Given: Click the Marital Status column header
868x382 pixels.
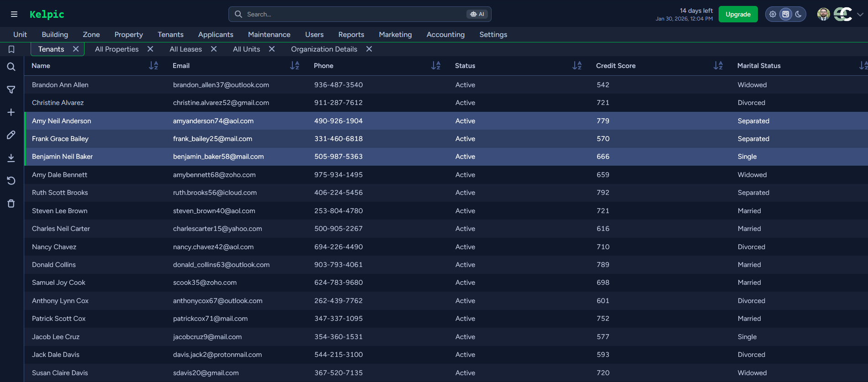Looking at the screenshot, I should point(759,66).
